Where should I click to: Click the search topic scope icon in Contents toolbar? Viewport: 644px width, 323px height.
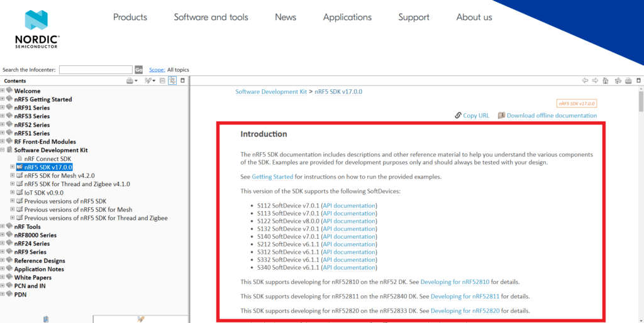pos(148,81)
